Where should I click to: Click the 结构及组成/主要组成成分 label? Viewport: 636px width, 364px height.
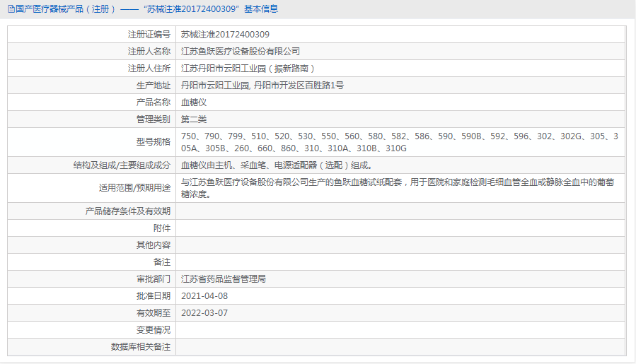pos(122,165)
